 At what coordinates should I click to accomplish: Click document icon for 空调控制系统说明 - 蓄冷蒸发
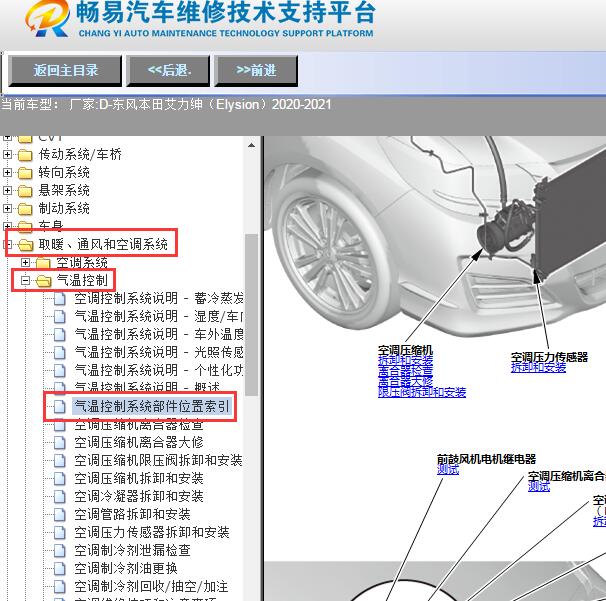60,299
